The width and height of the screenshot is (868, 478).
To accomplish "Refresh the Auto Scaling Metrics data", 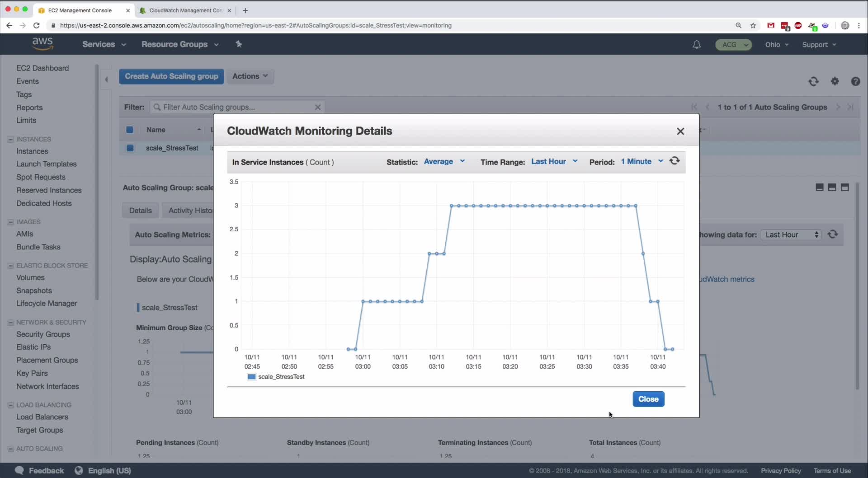I will (833, 234).
